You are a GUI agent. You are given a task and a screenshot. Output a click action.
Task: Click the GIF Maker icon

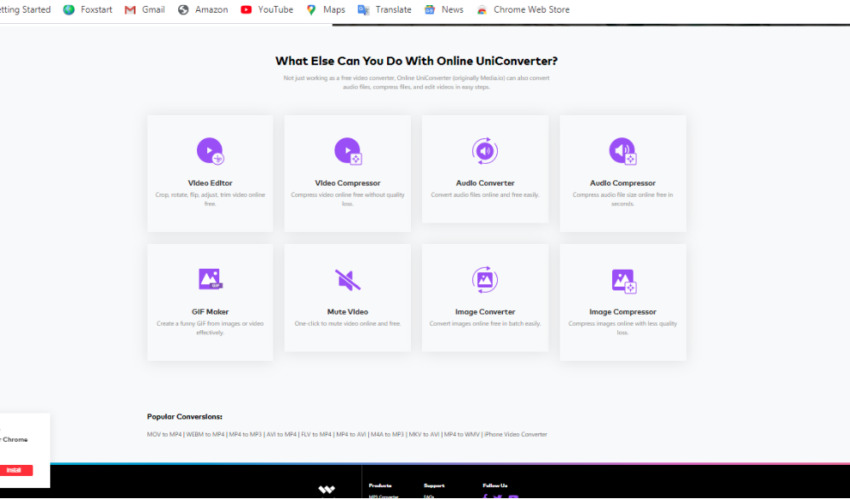(210, 279)
